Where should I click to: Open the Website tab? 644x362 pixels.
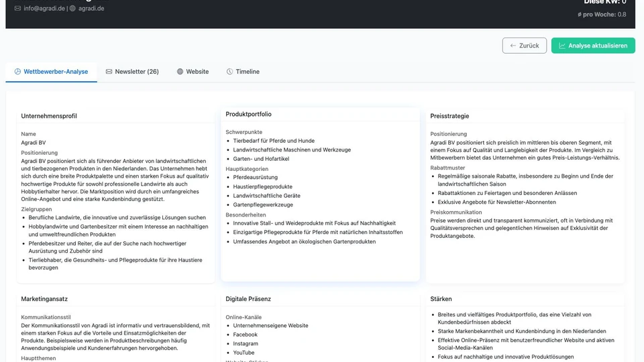[x=197, y=72]
